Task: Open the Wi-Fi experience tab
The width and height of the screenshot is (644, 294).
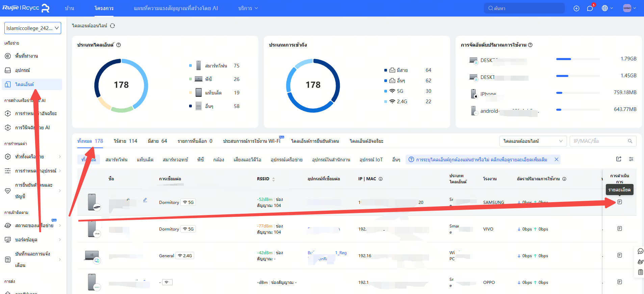Action: 252,141
